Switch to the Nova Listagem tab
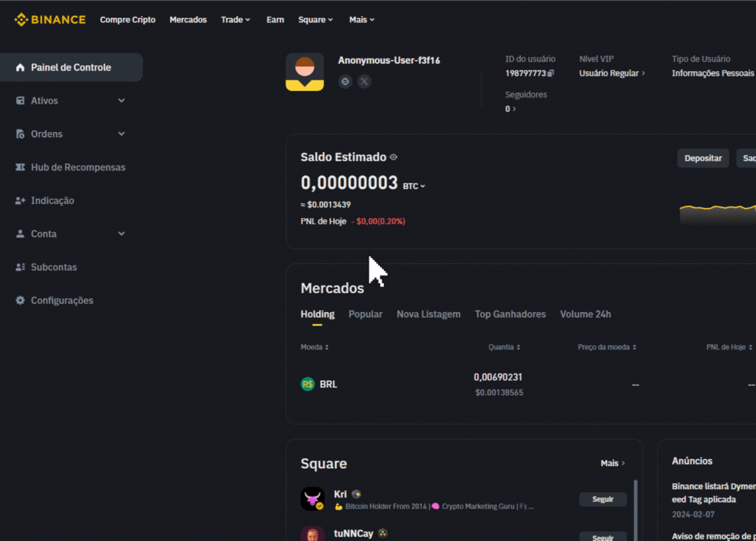 (428, 315)
